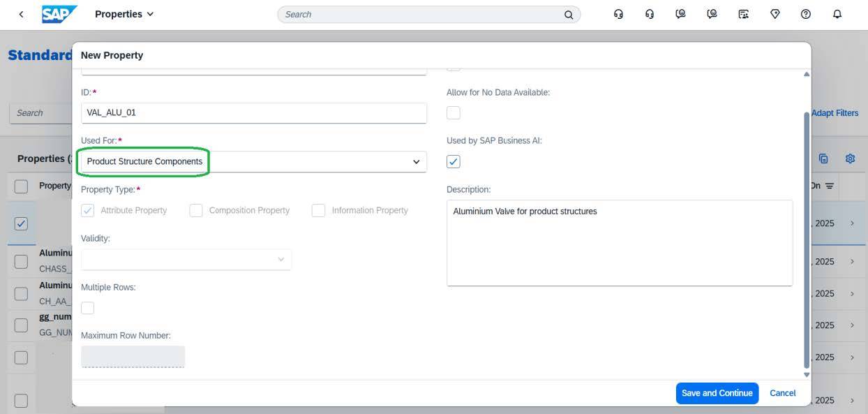Click Save and Continue button
This screenshot has width=868, height=414.
click(717, 393)
